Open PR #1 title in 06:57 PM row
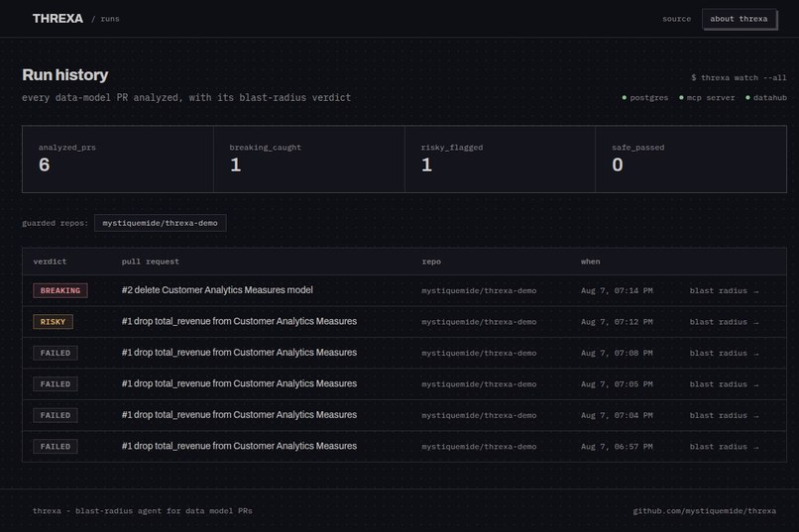The width and height of the screenshot is (799, 532). click(x=239, y=446)
